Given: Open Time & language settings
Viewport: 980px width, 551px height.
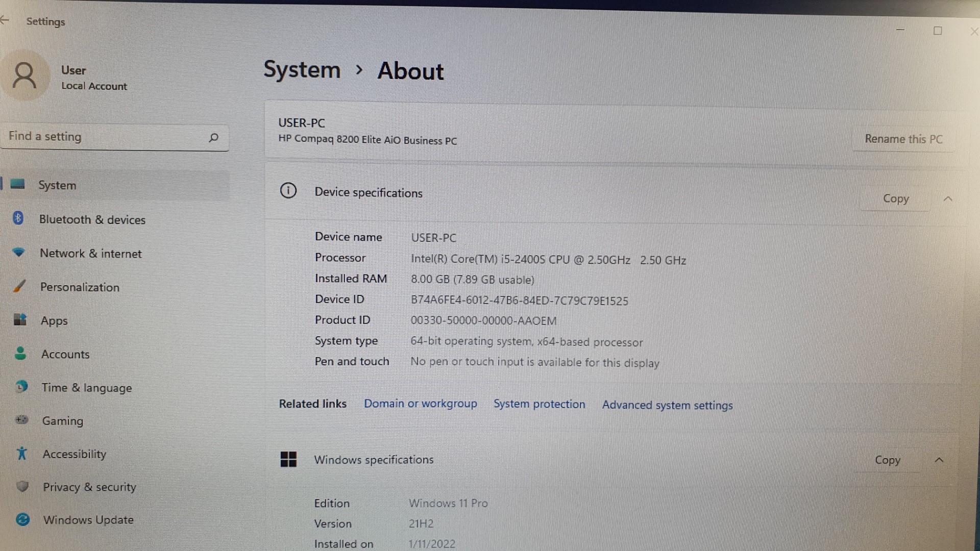Looking at the screenshot, I should 87,388.
